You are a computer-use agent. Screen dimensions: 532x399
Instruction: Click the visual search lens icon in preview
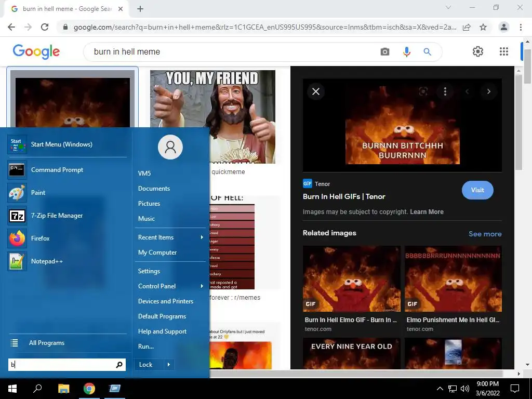[423, 91]
